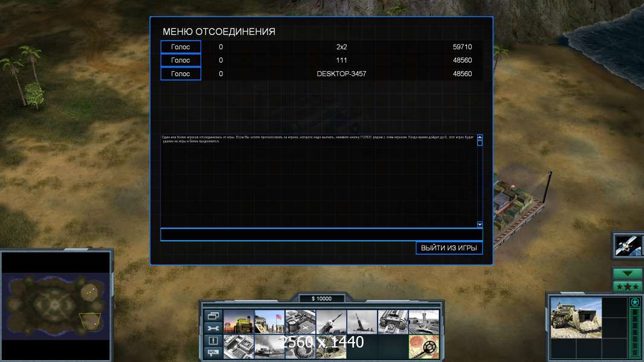
Task: Click the signpost icon below the exclamation button
Action: point(213,352)
